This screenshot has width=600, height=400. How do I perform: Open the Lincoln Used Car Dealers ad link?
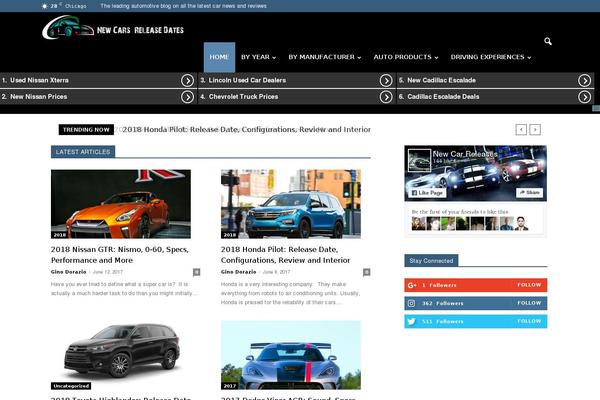[x=297, y=80]
